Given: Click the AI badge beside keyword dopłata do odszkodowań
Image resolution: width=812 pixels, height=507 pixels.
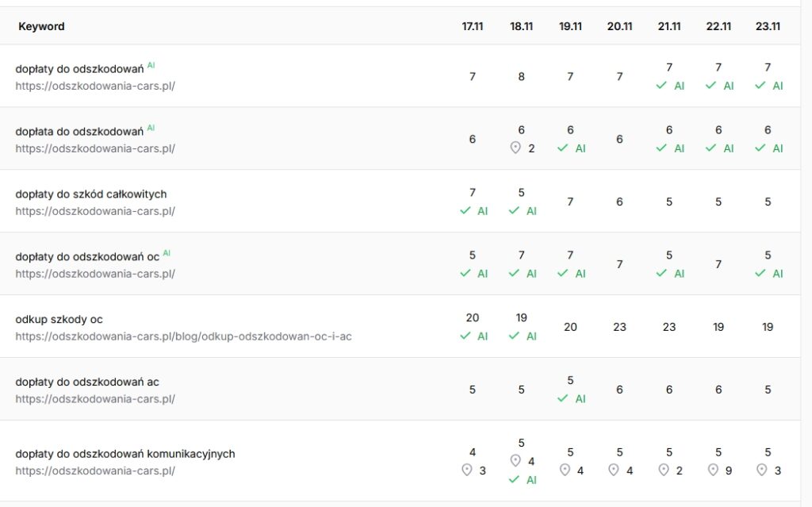Looking at the screenshot, I should pos(151,129).
